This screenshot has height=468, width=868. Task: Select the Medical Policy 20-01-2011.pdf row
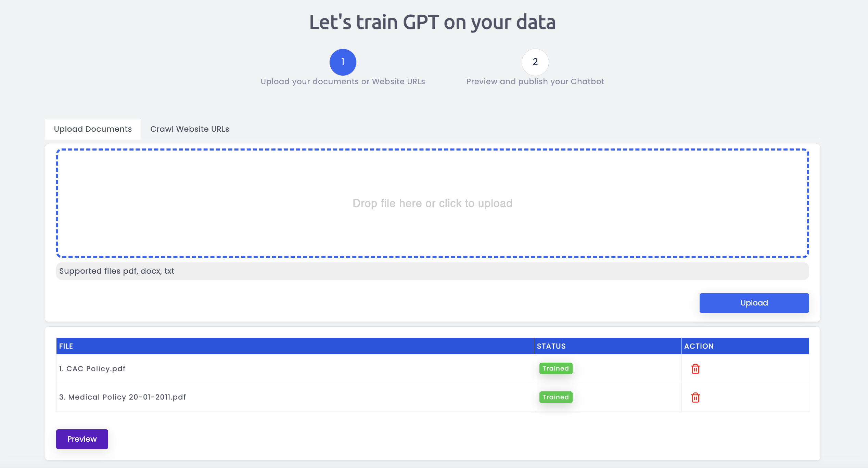coord(432,397)
